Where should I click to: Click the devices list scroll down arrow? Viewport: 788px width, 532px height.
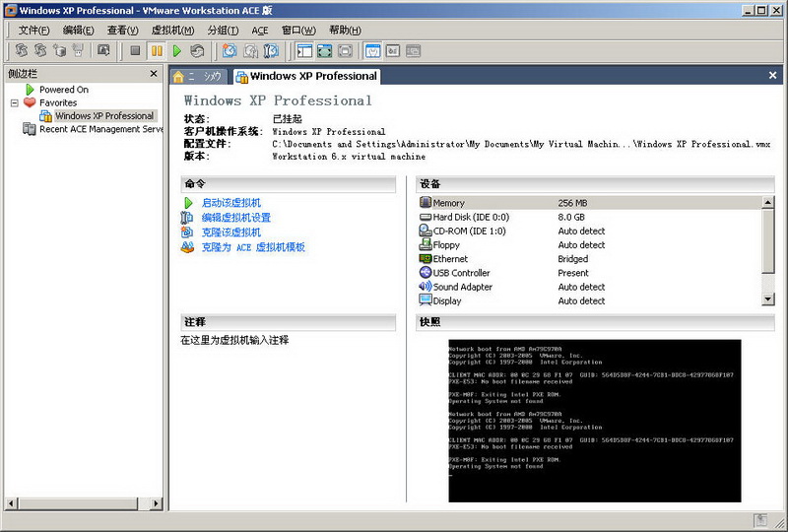pos(768,299)
